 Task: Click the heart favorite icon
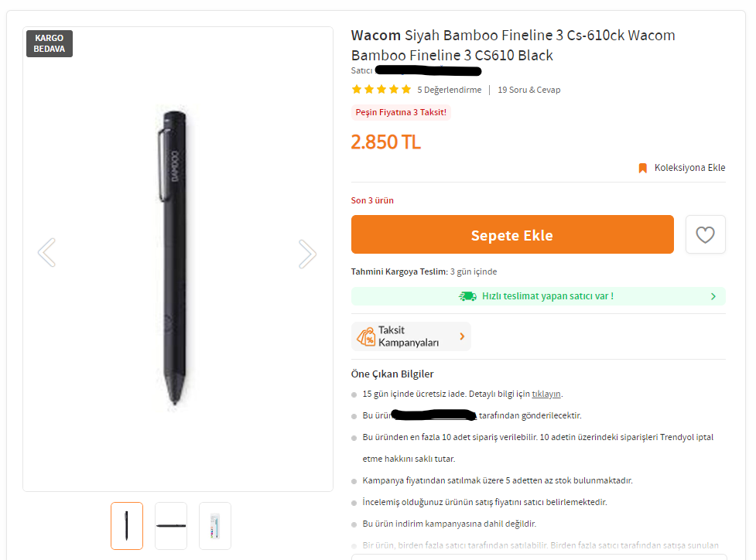[705, 234]
